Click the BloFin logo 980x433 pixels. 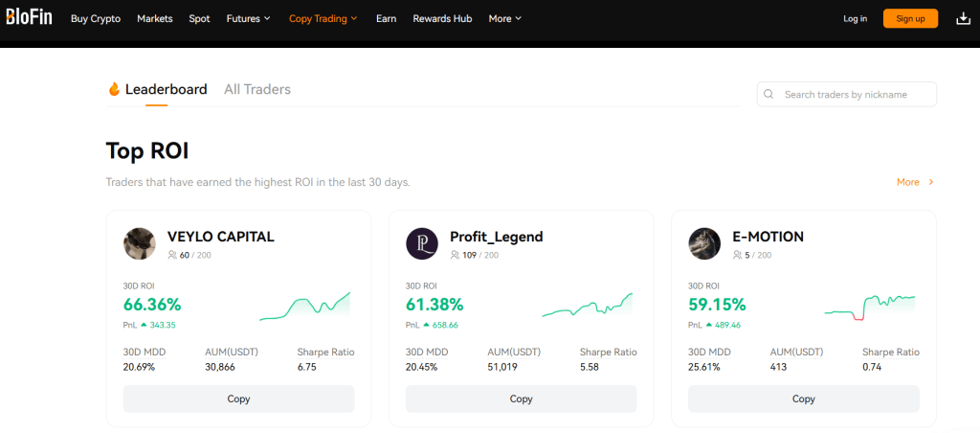[29, 18]
